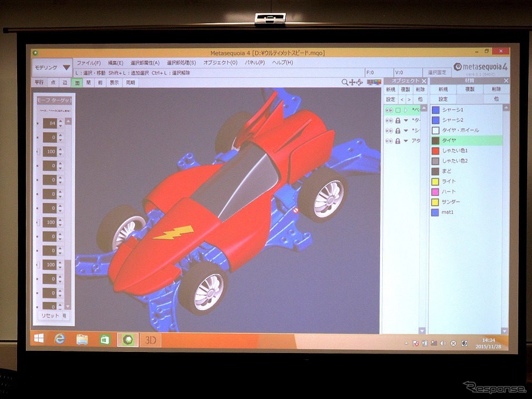Collapse the *シ object tree arrow

(406, 131)
